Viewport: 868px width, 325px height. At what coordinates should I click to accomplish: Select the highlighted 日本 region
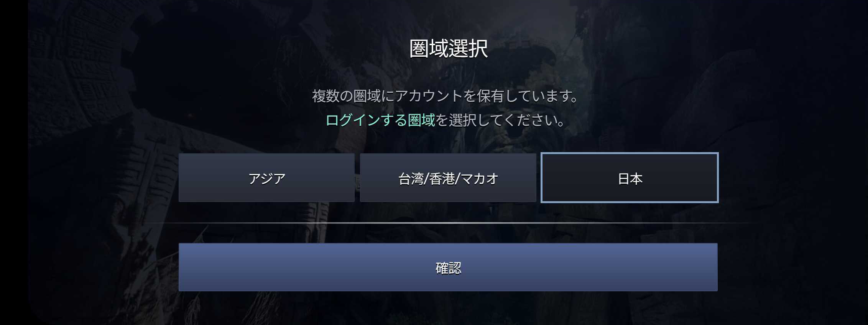pos(630,178)
